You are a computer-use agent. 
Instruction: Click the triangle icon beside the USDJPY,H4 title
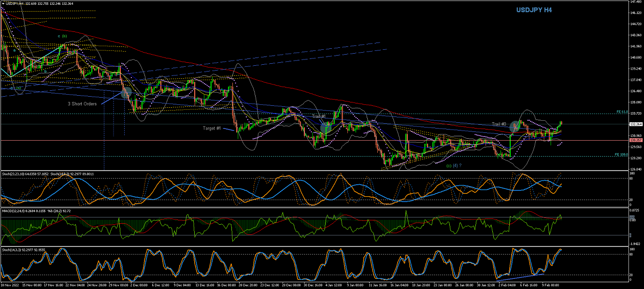(x=3, y=3)
